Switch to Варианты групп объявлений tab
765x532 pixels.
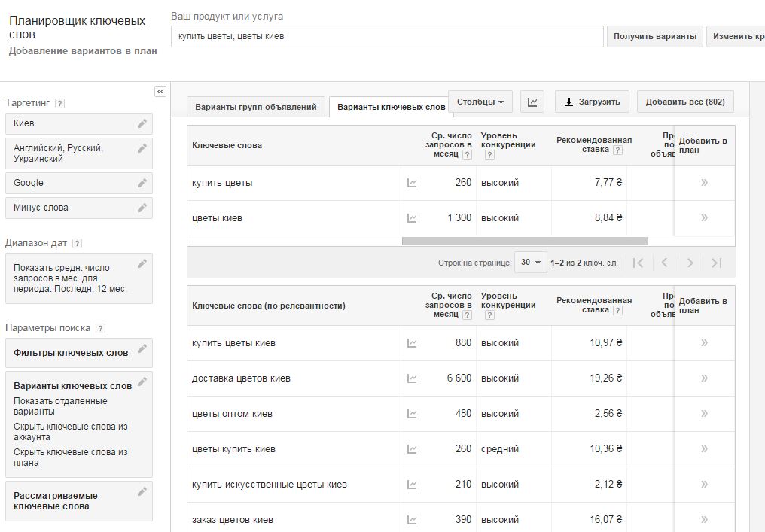(x=256, y=107)
